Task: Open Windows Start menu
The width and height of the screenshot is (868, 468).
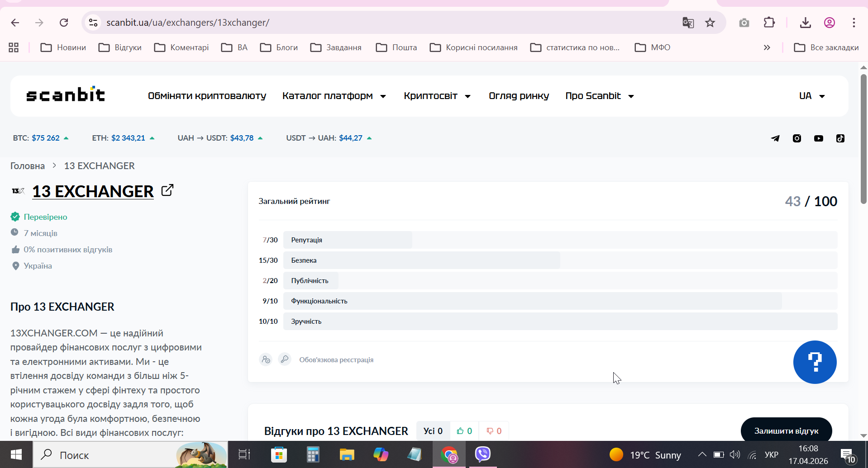Action: click(x=16, y=454)
